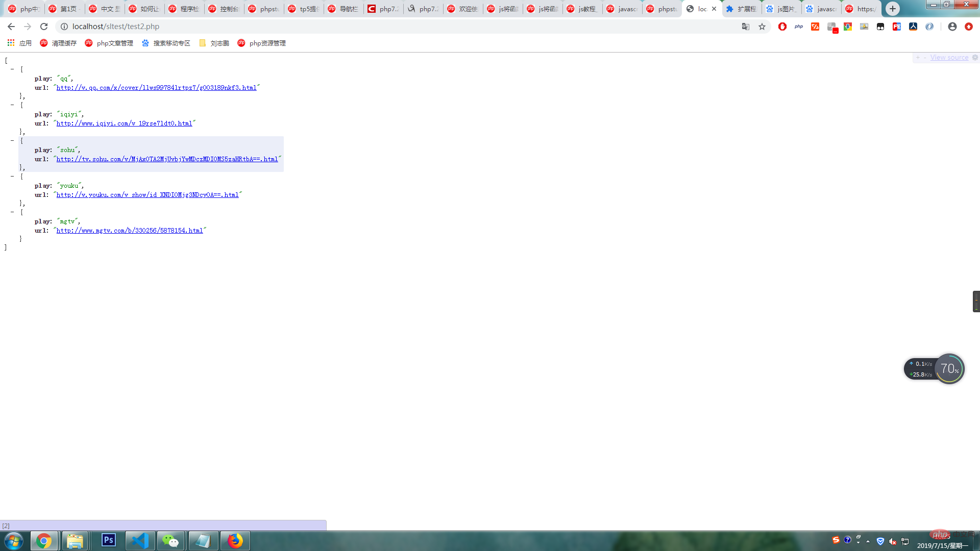Click the forward navigation arrow

click(x=27, y=26)
